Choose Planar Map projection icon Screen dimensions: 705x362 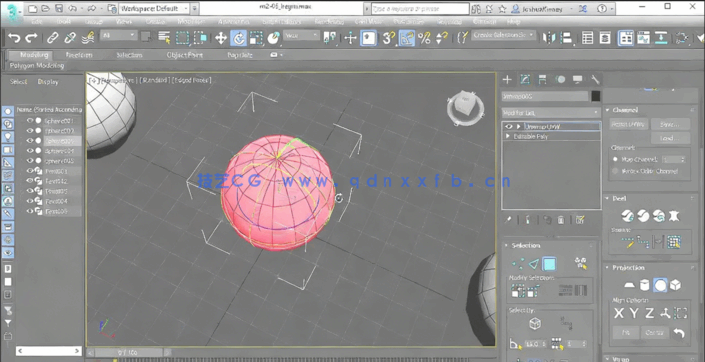(x=630, y=285)
